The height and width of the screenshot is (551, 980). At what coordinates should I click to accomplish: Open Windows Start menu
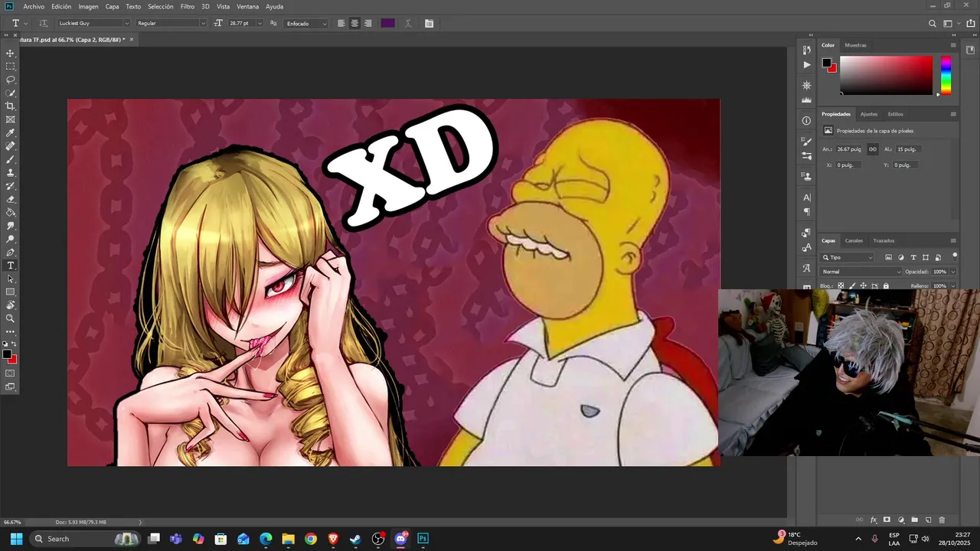click(x=16, y=539)
